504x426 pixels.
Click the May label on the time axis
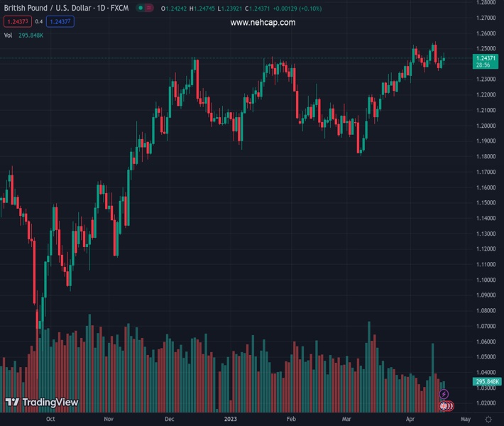click(466, 420)
